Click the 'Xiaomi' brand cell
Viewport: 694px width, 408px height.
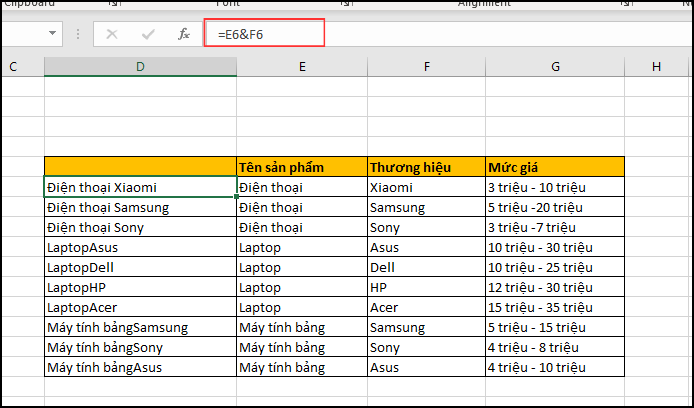(x=426, y=187)
